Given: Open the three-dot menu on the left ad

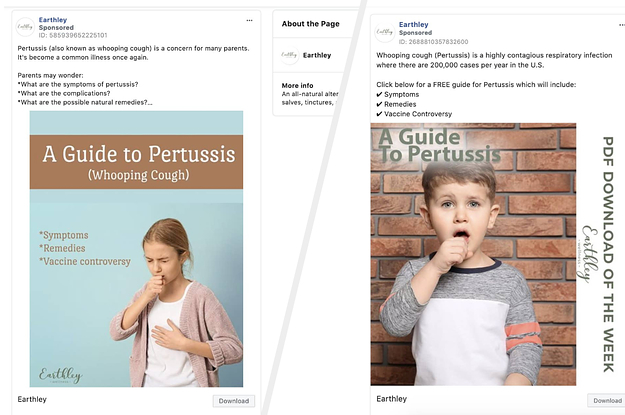Looking at the screenshot, I should [250, 20].
